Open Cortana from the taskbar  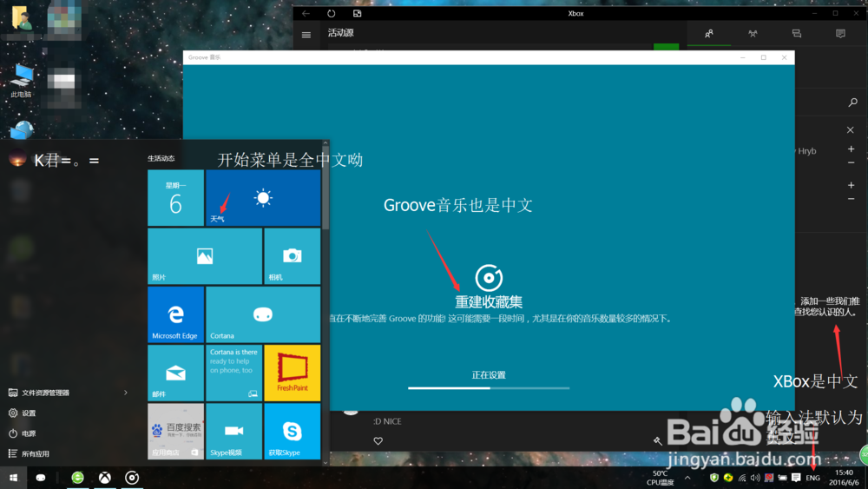coord(41,478)
